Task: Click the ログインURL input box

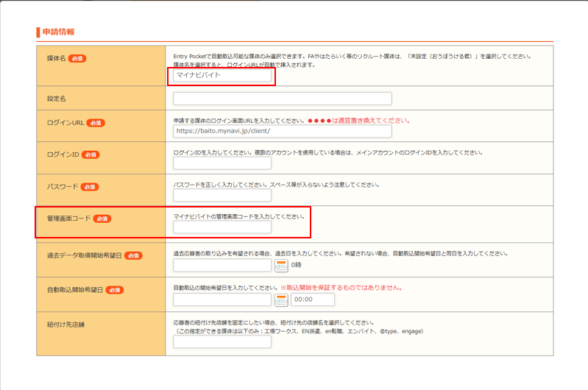Action: coord(283,132)
